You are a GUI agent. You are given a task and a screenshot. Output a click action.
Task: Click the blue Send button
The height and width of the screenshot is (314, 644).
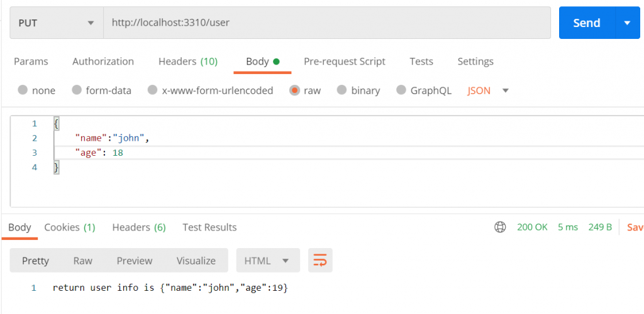pyautogui.click(x=587, y=23)
